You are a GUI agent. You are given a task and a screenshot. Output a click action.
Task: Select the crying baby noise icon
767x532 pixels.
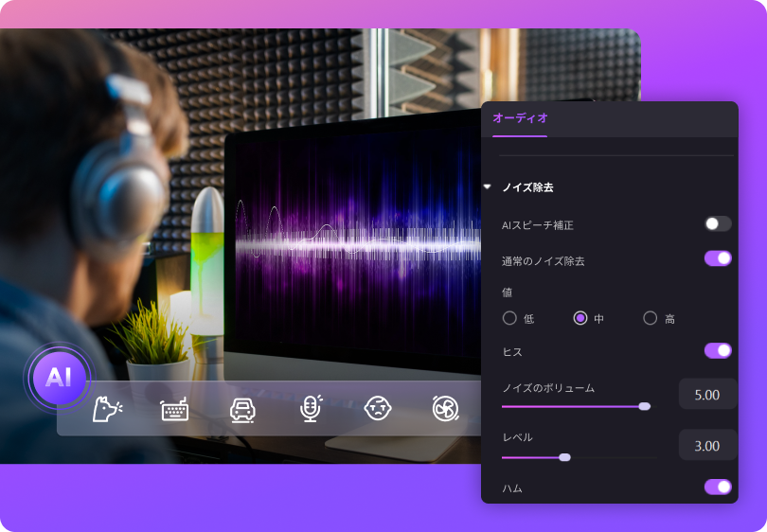378,408
